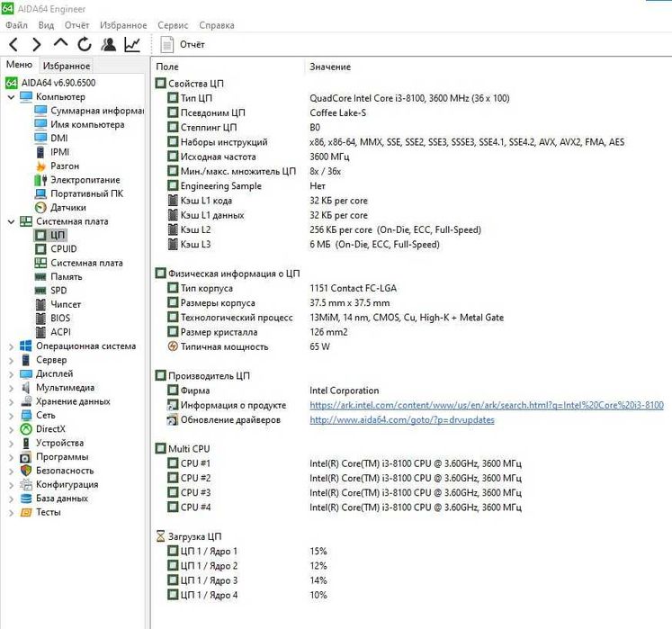Open the Сервис menu
Image resolution: width=672 pixels, height=629 pixels.
point(173,25)
